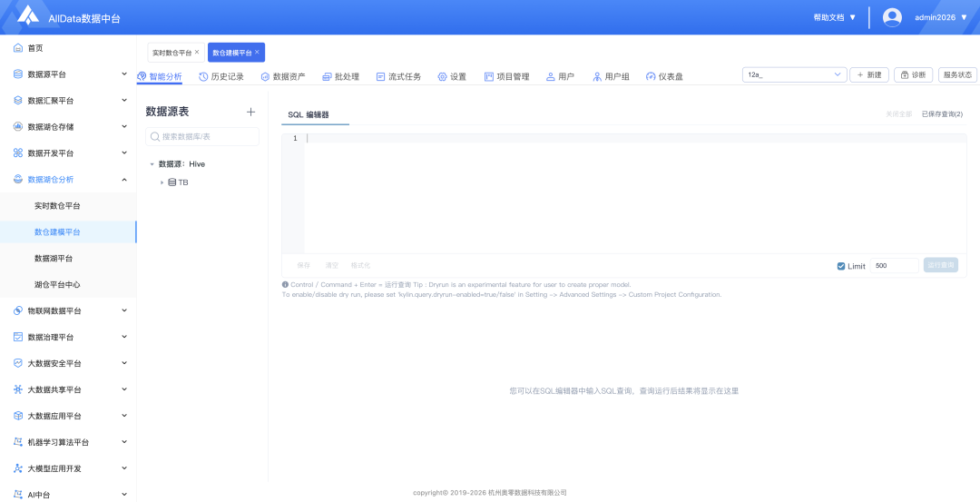Click the 历史记录 clock icon
Image resolution: width=980 pixels, height=502 pixels.
(203, 77)
